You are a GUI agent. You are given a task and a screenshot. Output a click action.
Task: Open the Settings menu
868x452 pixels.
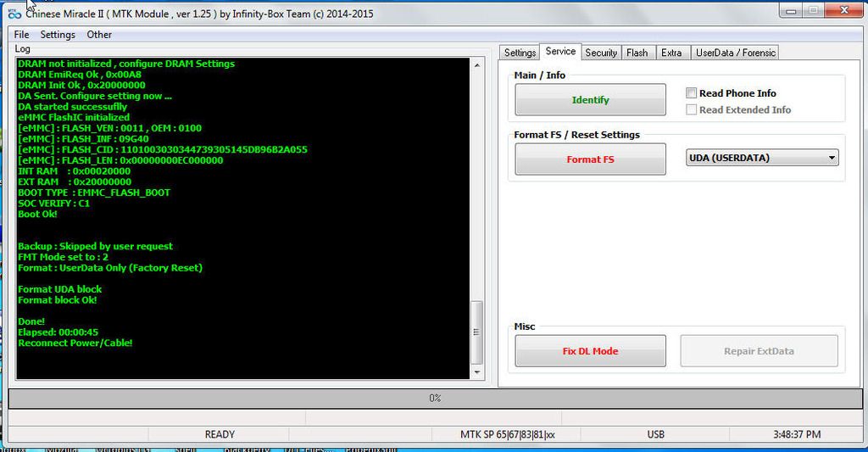[x=58, y=35]
